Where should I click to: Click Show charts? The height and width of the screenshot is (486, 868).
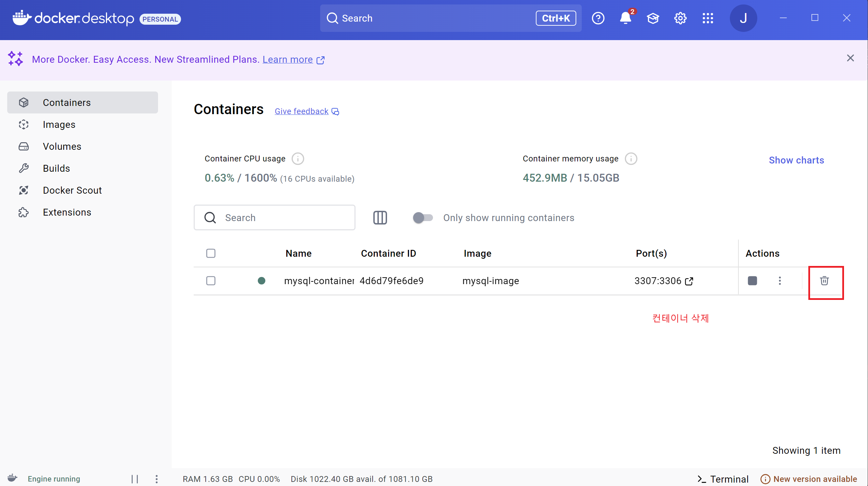(796, 160)
